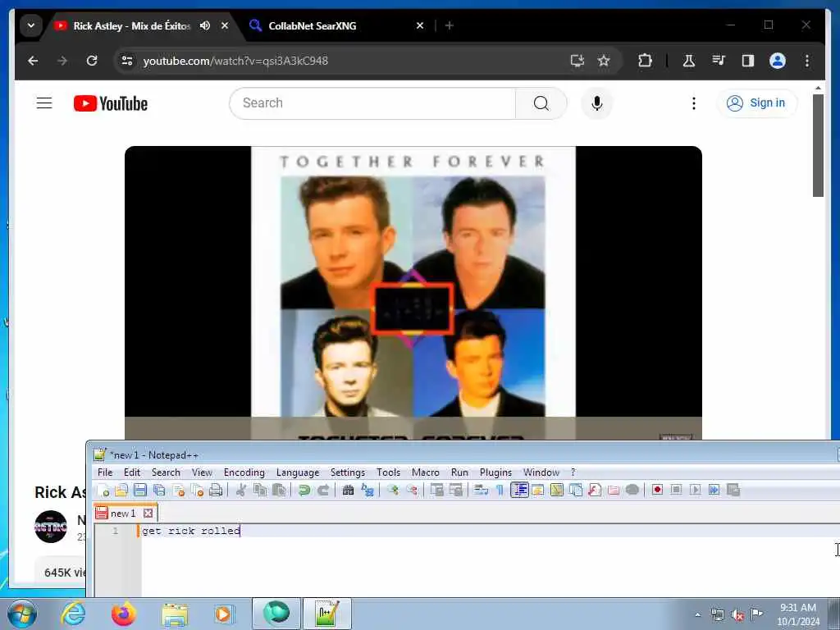Viewport: 840px width, 630px height.
Task: Click the Close document icon in Notepad++ toolbar
Action: 178,491
